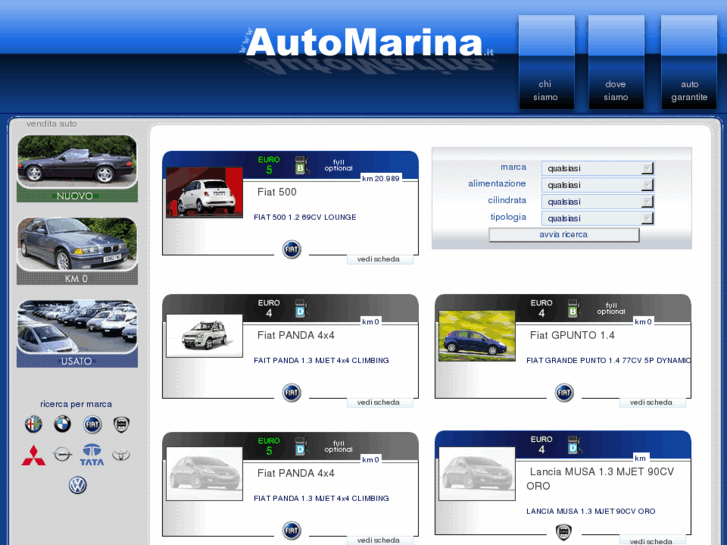This screenshot has width=727, height=545.
Task: Select the Tata brand logo
Action: tap(92, 455)
